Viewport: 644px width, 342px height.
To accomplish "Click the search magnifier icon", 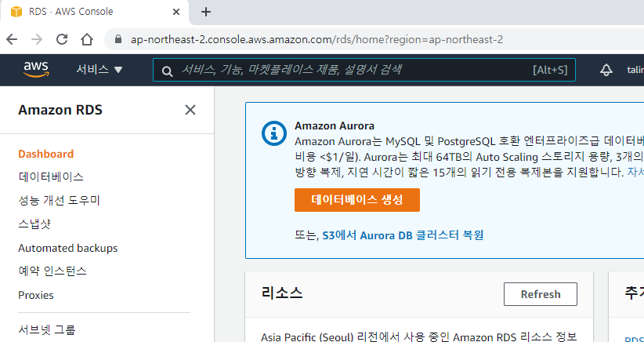I will [x=167, y=71].
